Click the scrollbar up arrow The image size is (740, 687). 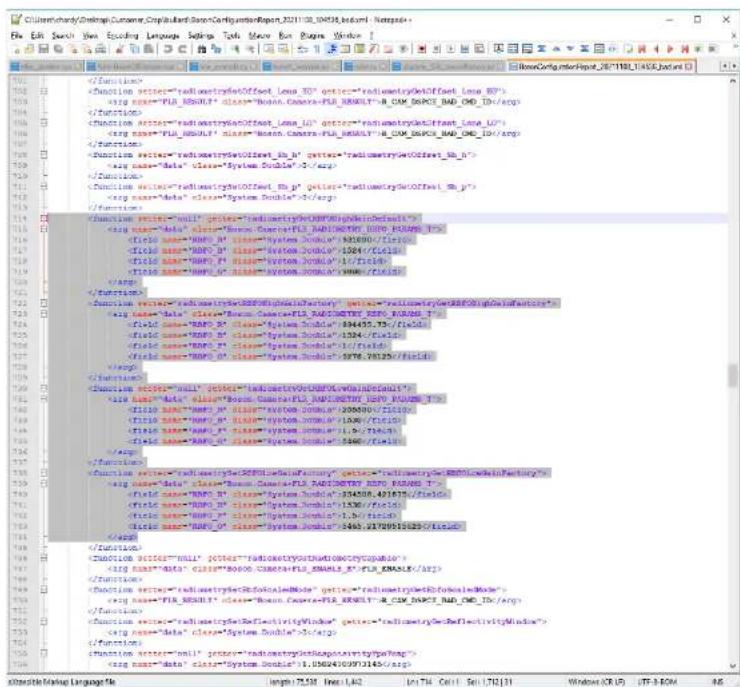[x=732, y=81]
